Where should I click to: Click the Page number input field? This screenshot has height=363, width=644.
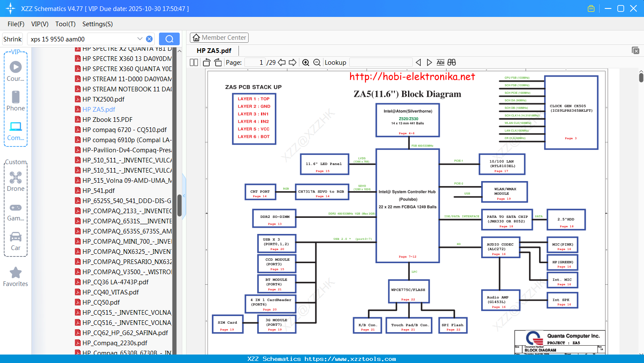coord(255,63)
